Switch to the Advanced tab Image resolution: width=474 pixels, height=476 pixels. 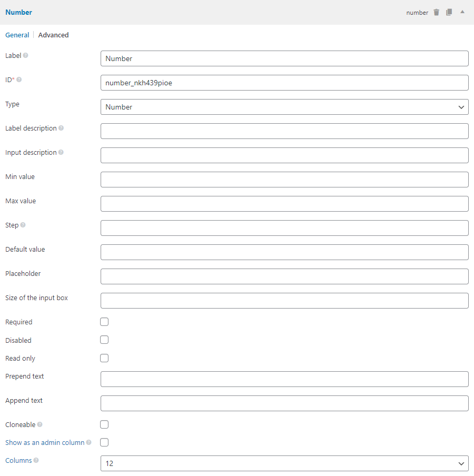pos(53,35)
